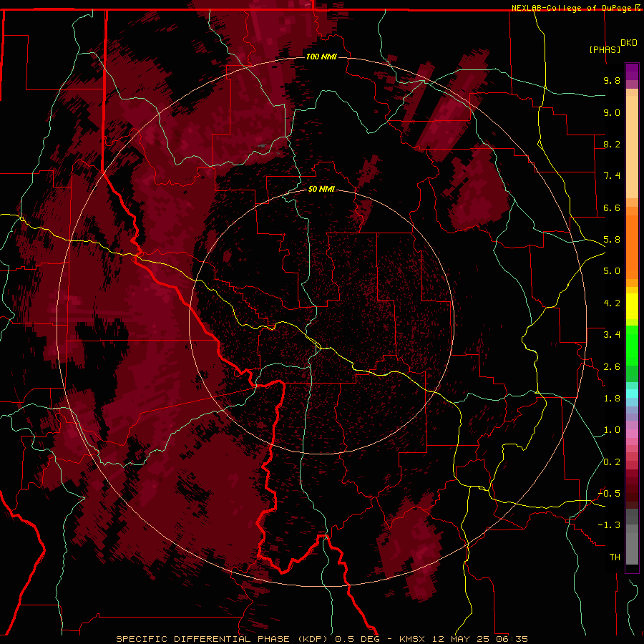Click the 0.5 DEG elevation text

(x=356, y=639)
